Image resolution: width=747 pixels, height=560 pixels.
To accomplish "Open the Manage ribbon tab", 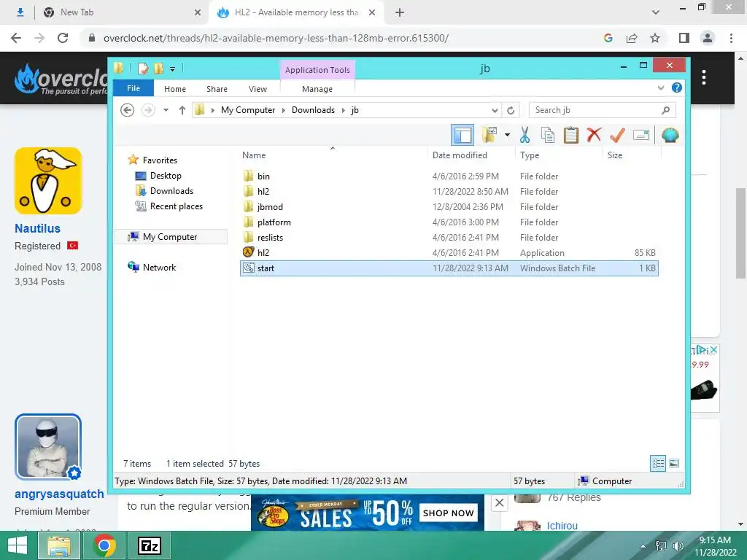I will point(317,89).
